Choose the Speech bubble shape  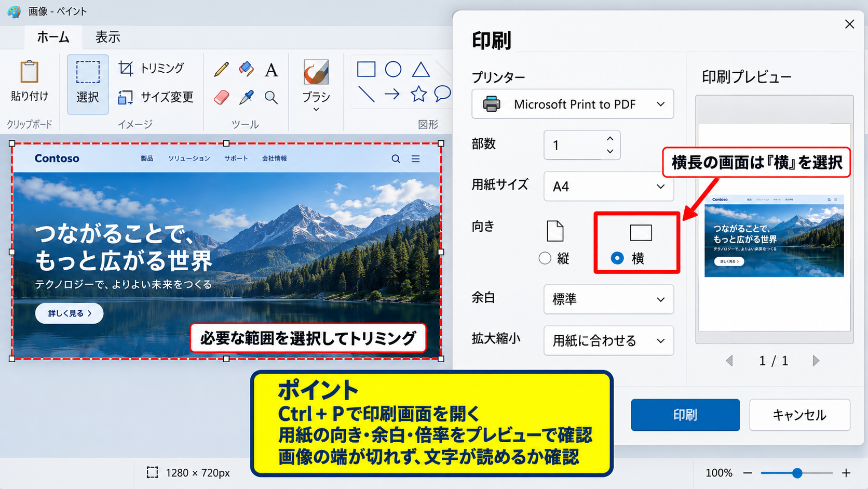click(442, 94)
